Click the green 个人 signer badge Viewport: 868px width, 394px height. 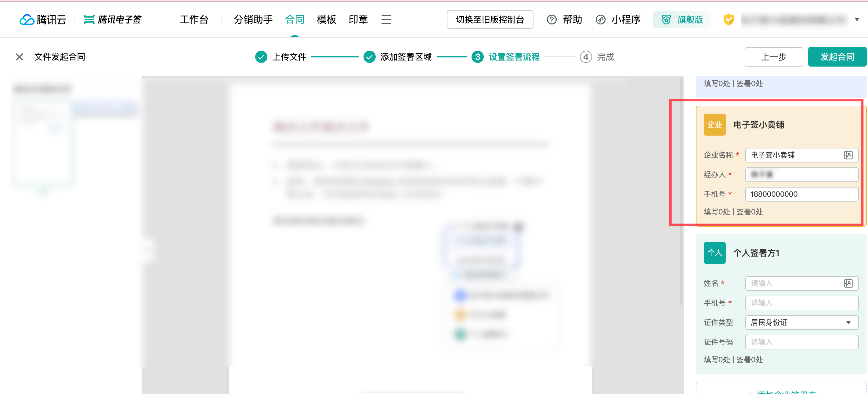[715, 253]
